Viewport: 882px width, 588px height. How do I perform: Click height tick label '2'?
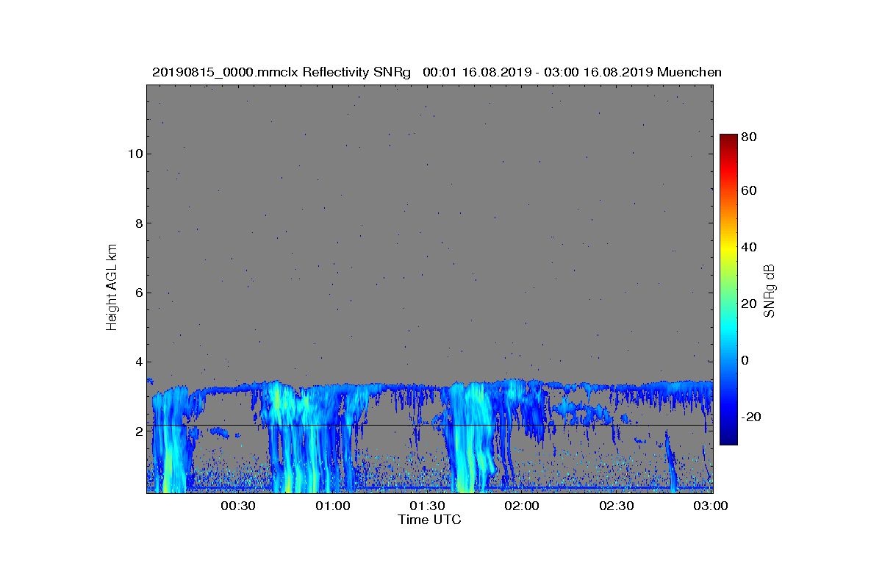pos(137,431)
